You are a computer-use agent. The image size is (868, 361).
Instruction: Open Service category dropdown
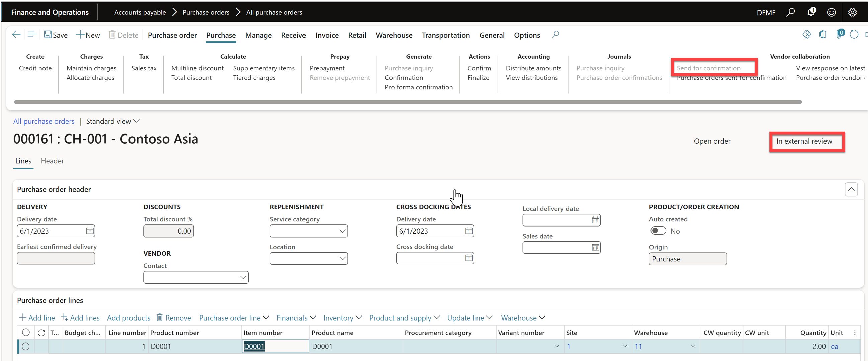[342, 231]
